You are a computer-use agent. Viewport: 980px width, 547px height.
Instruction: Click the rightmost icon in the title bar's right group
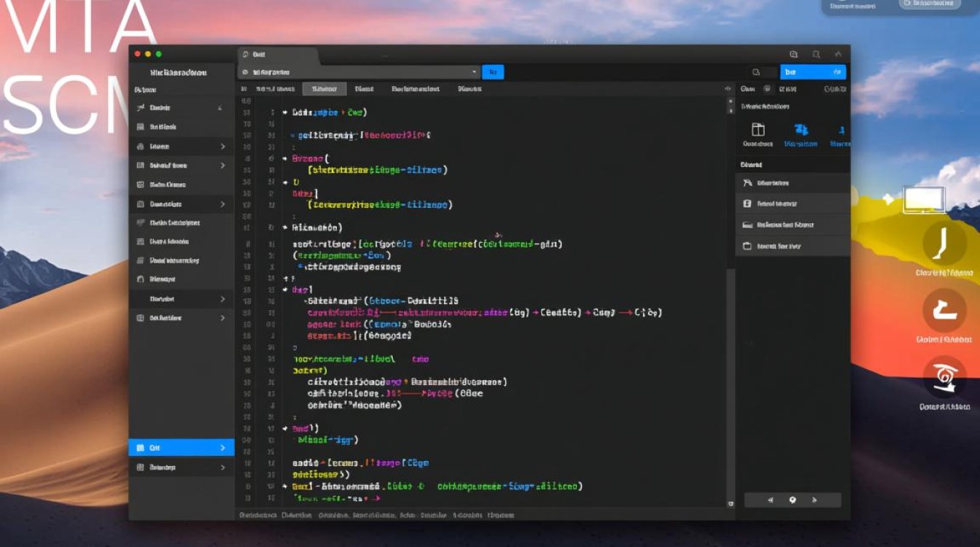tap(838, 55)
